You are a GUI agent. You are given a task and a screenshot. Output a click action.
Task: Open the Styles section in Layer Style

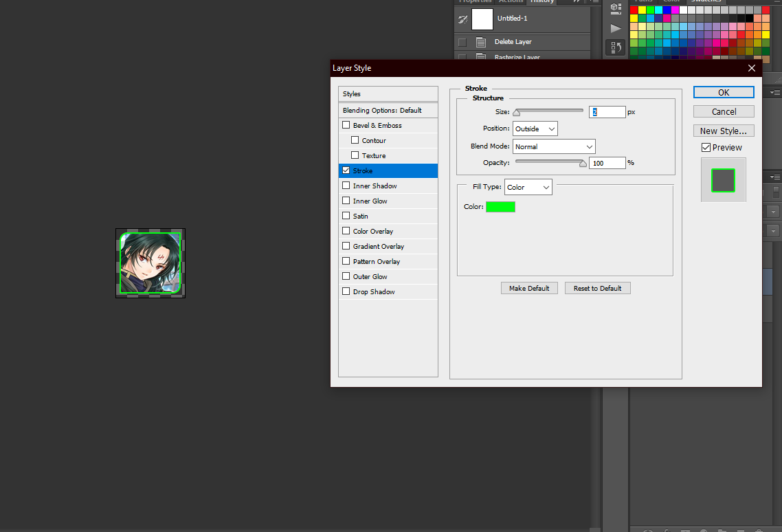pyautogui.click(x=388, y=94)
